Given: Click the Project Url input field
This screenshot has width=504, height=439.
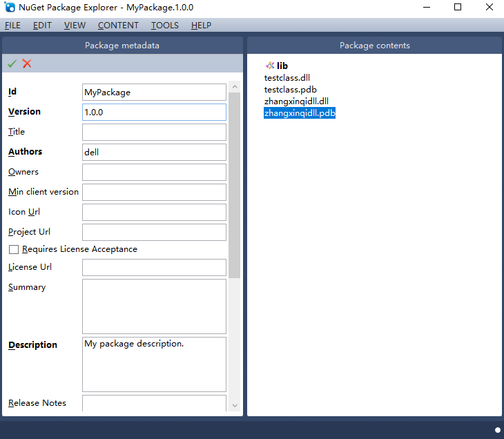Looking at the screenshot, I should coord(154,232).
